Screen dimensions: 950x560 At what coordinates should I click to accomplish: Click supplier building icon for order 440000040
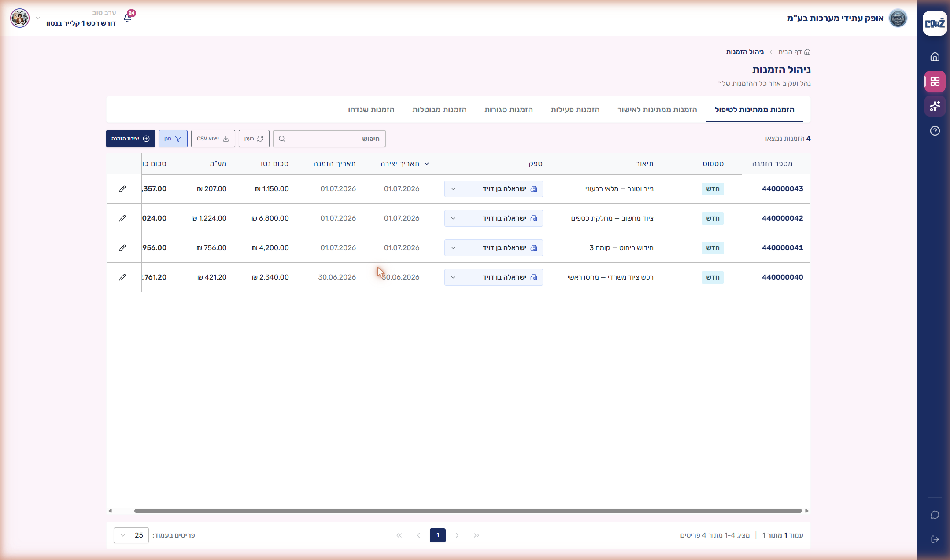pyautogui.click(x=534, y=277)
